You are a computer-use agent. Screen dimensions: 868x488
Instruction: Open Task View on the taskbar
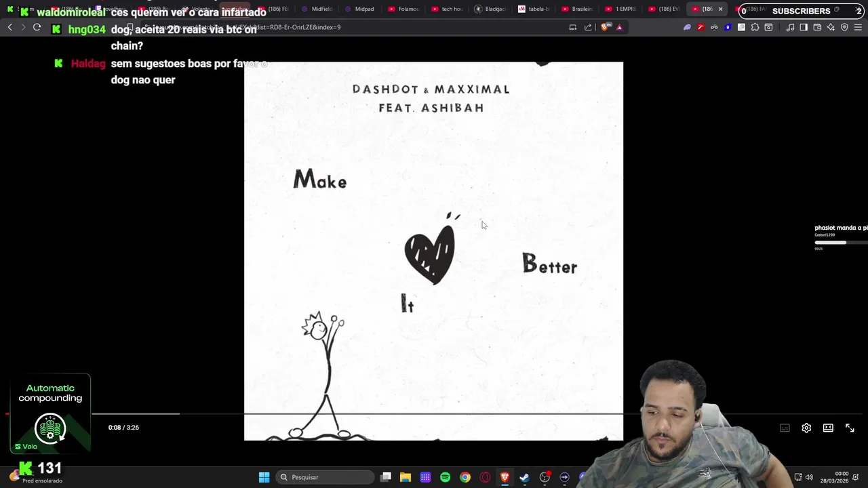386,477
